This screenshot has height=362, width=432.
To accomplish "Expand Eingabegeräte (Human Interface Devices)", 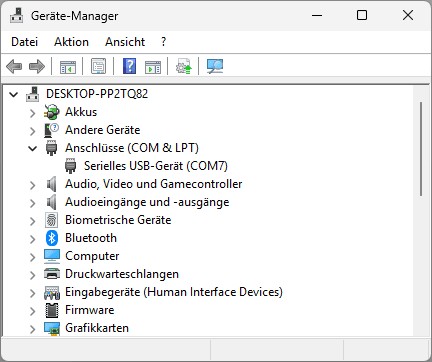I will coord(32,293).
